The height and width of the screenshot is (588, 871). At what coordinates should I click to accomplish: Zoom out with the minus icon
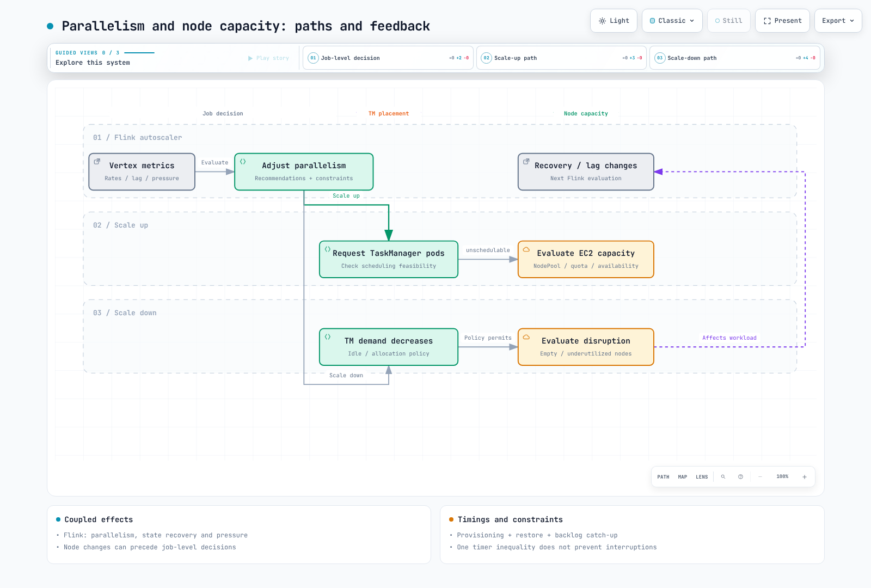coord(760,477)
